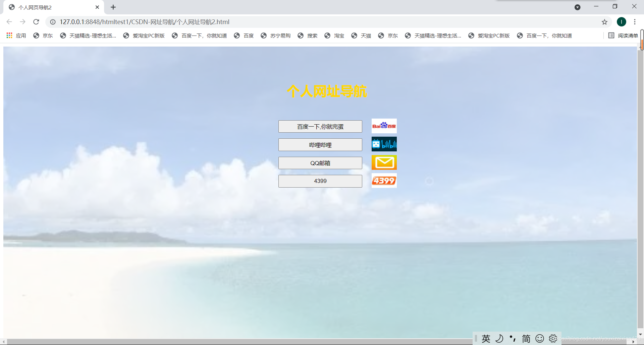Click the 个人网址导航 page heading
The image size is (644, 345).
click(327, 91)
